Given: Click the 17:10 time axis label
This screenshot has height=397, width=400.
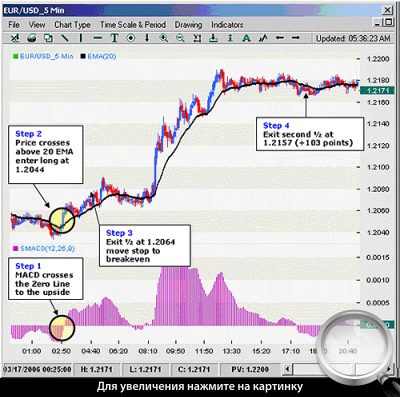Looking at the screenshot, I should 291,351.
